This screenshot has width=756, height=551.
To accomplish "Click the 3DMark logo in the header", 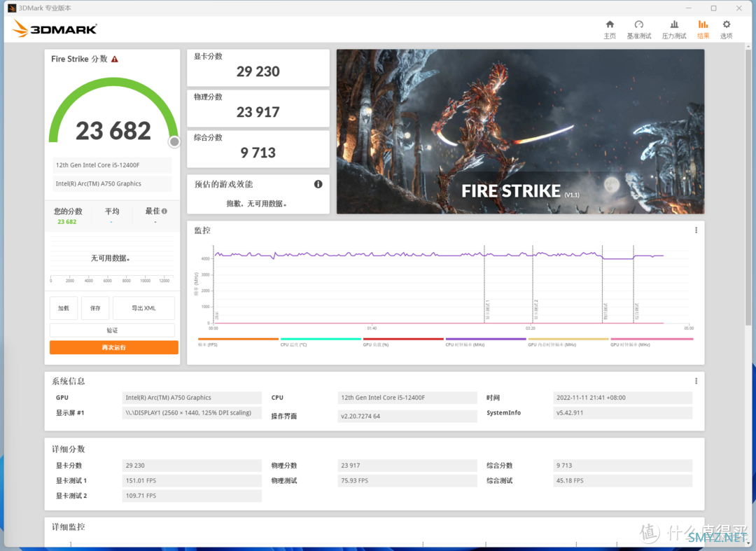I will [x=55, y=29].
